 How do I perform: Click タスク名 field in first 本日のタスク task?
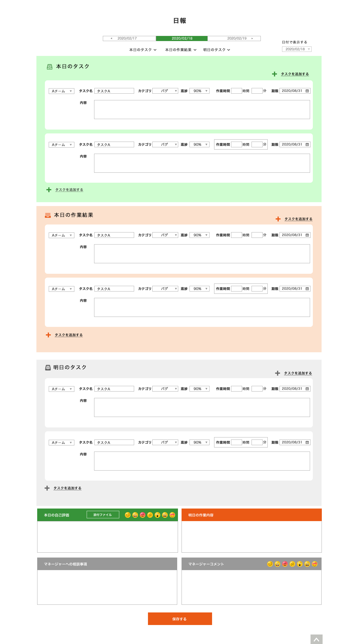click(x=114, y=91)
